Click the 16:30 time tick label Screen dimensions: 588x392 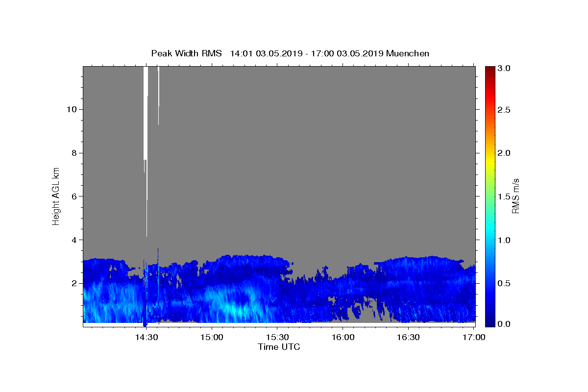408,337
